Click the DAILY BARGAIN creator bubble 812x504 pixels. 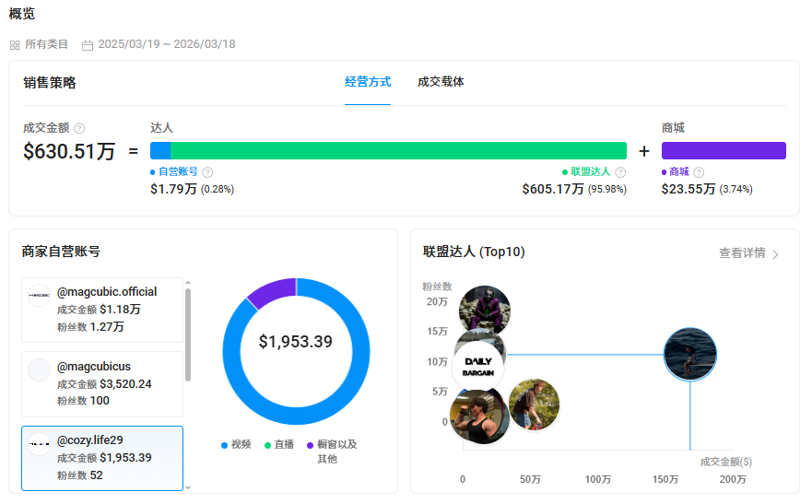coord(478,367)
